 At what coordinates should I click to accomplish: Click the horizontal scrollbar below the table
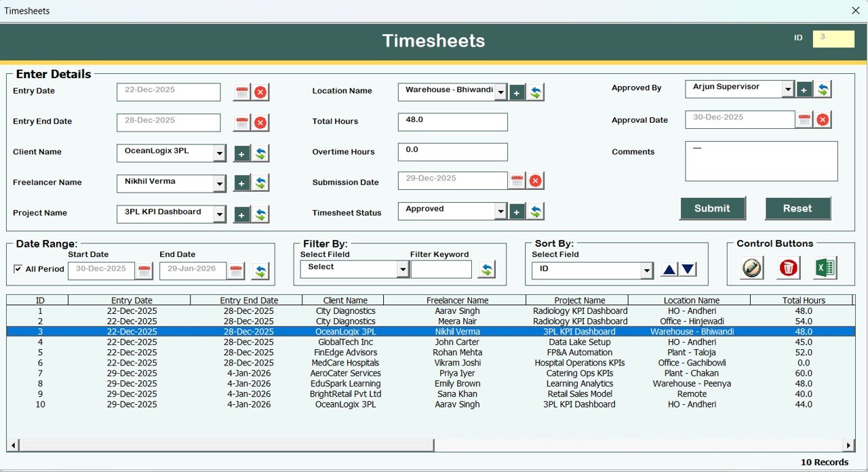224,446
